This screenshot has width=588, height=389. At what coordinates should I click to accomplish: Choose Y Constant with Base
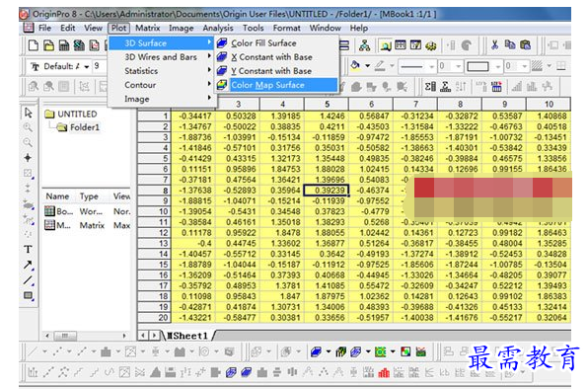276,71
